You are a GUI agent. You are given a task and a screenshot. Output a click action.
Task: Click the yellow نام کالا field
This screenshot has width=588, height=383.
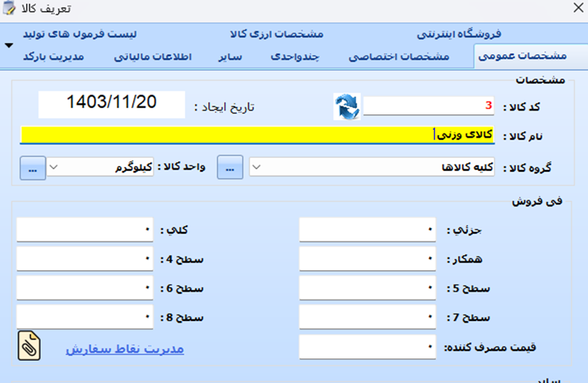click(256, 135)
